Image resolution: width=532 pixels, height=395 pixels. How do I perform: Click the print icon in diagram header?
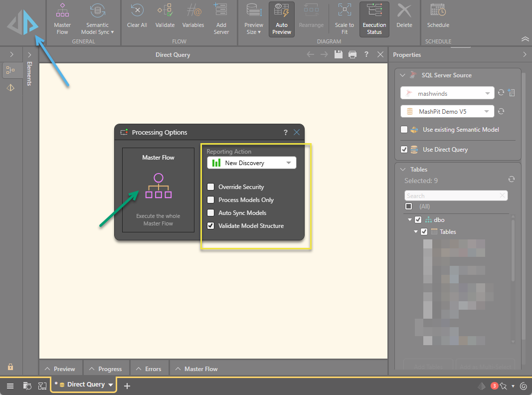[353, 54]
